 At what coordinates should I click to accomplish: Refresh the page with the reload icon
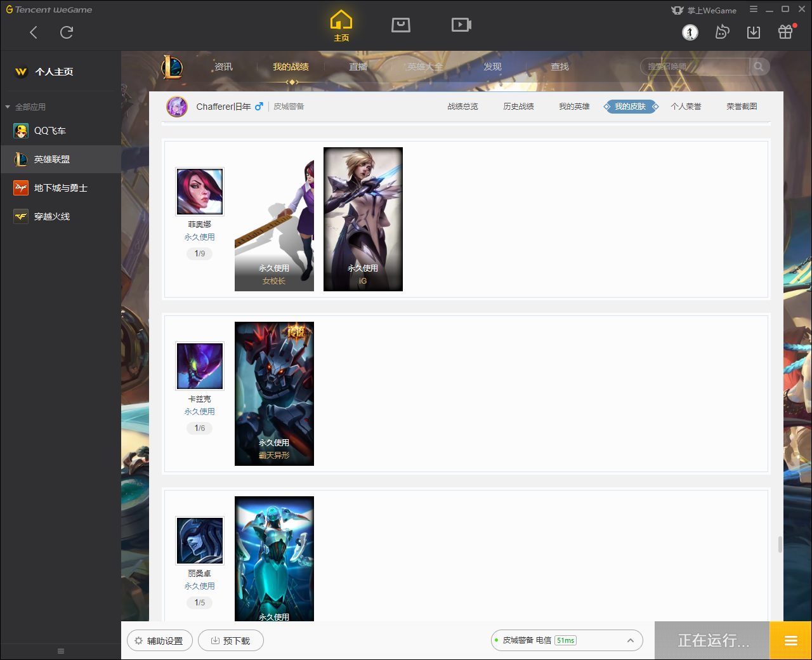67,32
